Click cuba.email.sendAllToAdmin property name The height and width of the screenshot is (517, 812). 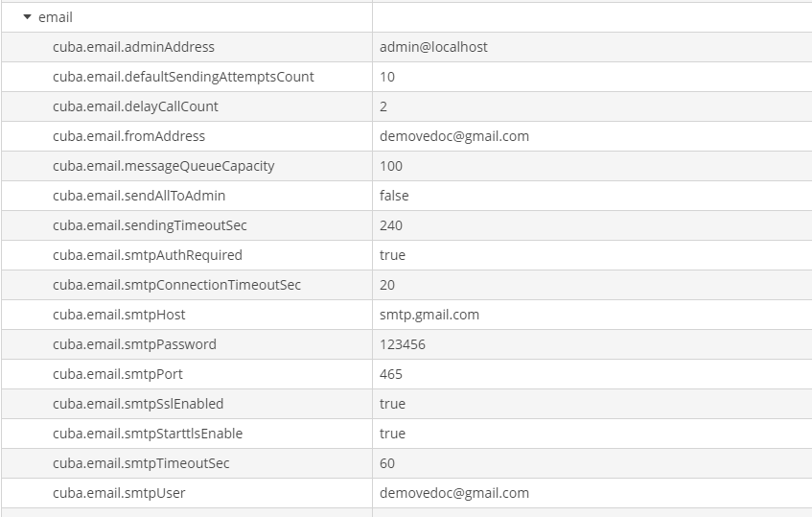139,196
